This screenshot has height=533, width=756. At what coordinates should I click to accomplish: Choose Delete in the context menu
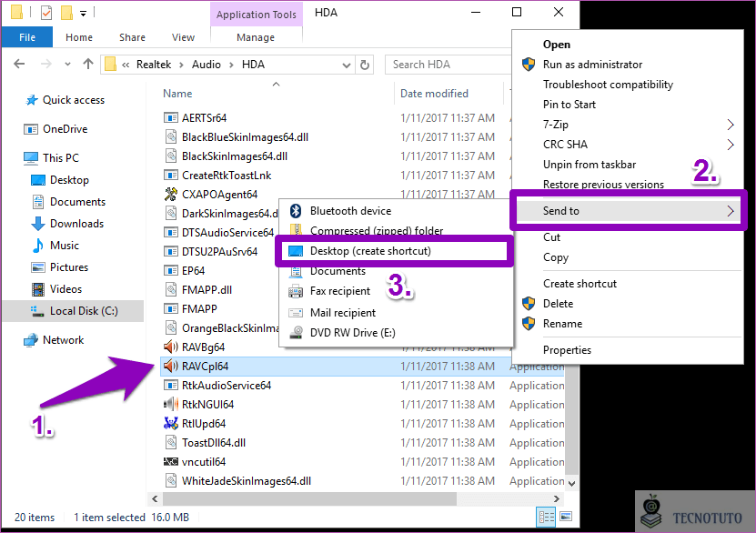tap(558, 304)
